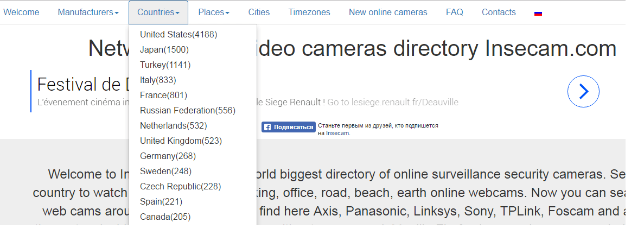Choose Turkey(1141) from the dropdown
644x235 pixels.
tap(193, 65)
